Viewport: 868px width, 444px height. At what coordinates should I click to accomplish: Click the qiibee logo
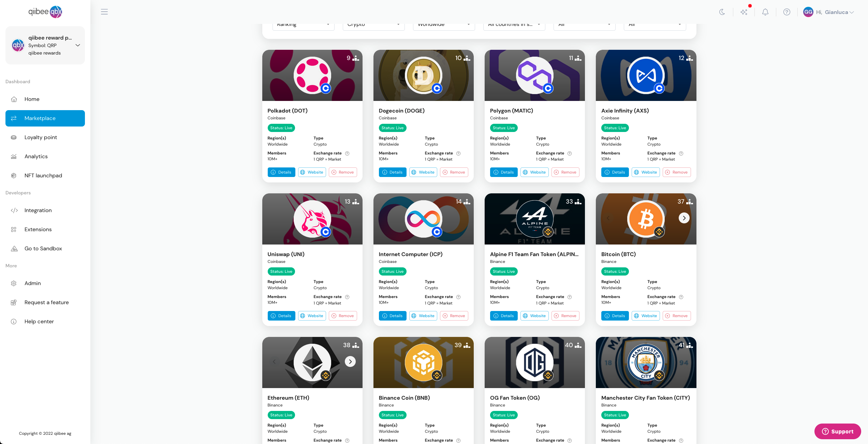click(45, 12)
